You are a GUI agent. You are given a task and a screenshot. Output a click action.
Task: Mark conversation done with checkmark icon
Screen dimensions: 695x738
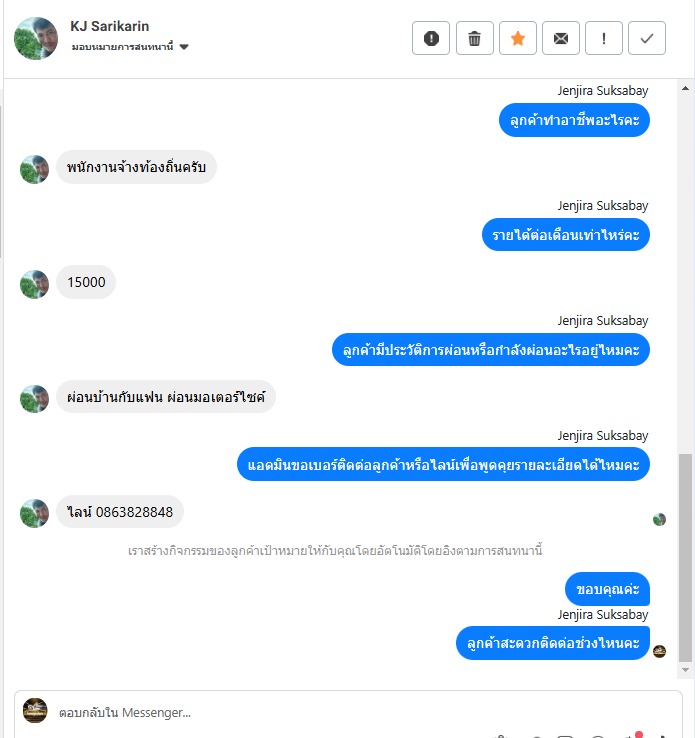pos(647,38)
